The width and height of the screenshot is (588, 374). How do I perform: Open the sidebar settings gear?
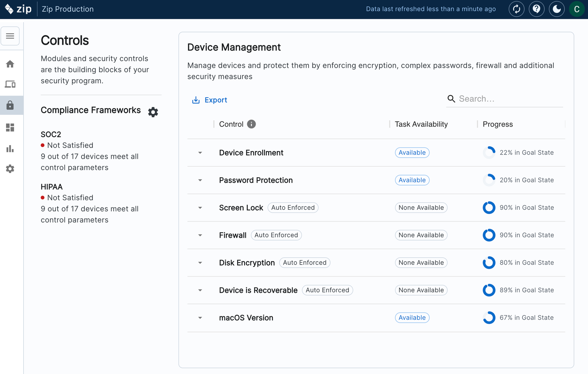click(x=10, y=169)
